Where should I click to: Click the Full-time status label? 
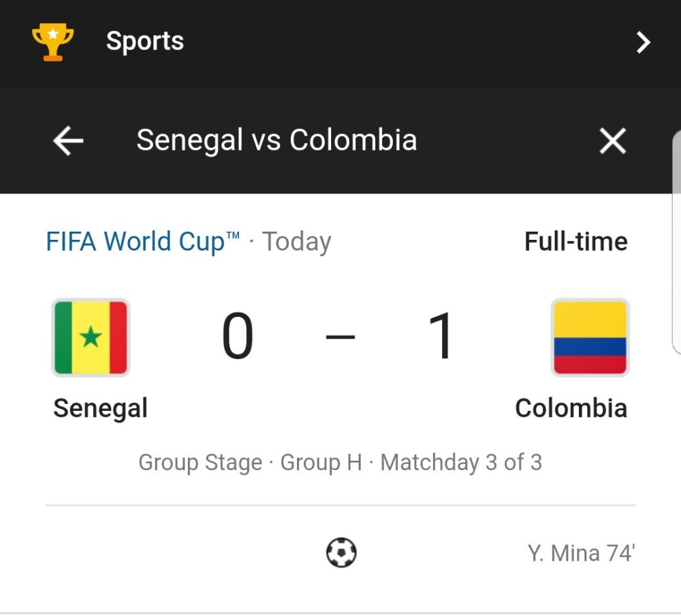[x=576, y=241]
